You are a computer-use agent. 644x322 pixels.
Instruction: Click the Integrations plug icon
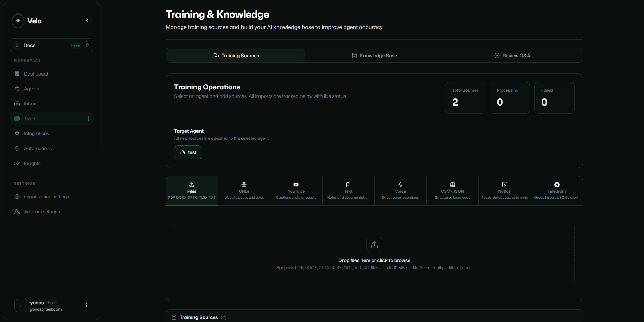pos(17,133)
